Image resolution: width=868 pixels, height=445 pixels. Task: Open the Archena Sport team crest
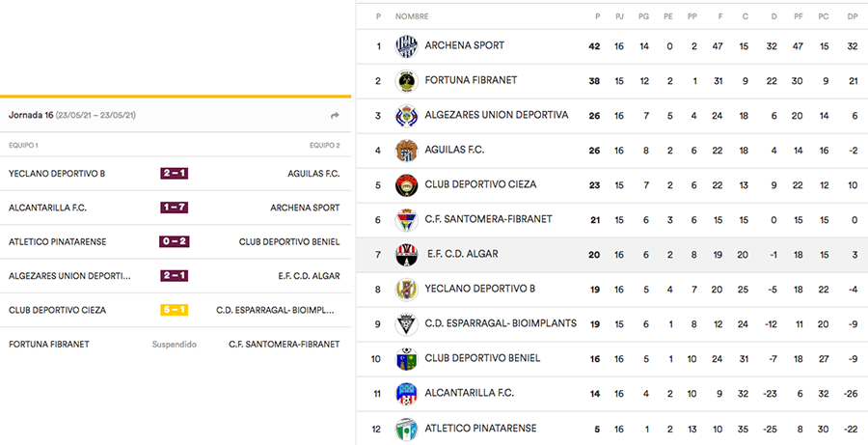(406, 46)
